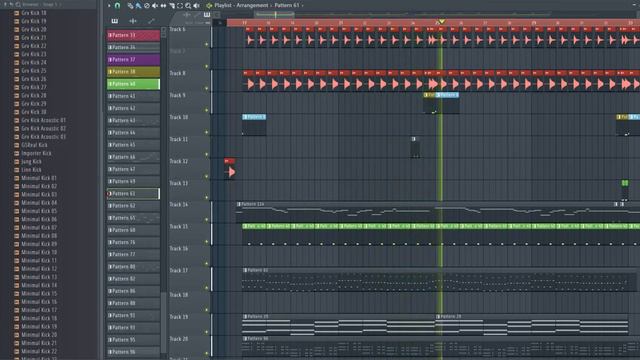Mute Track 15 using its green dot
The height and width of the screenshot is (360, 640).
coord(207,242)
